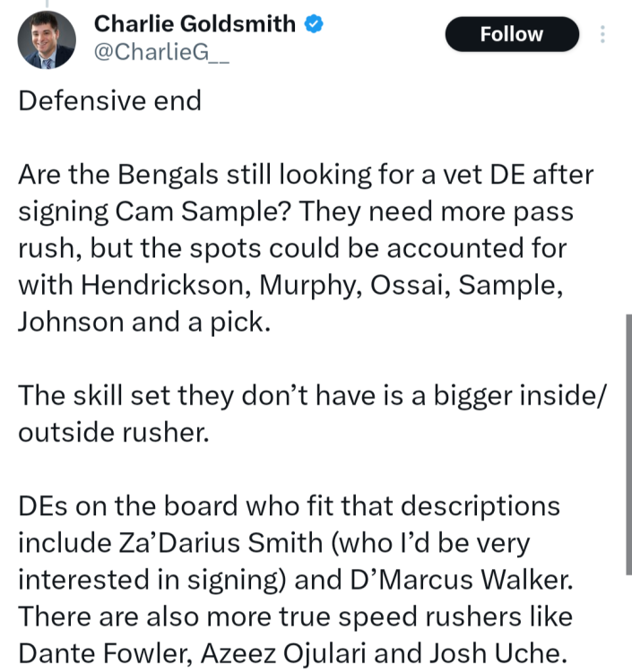Click the name "Hendrickson" in the tweet
This screenshot has height=672, width=632.
click(161, 285)
